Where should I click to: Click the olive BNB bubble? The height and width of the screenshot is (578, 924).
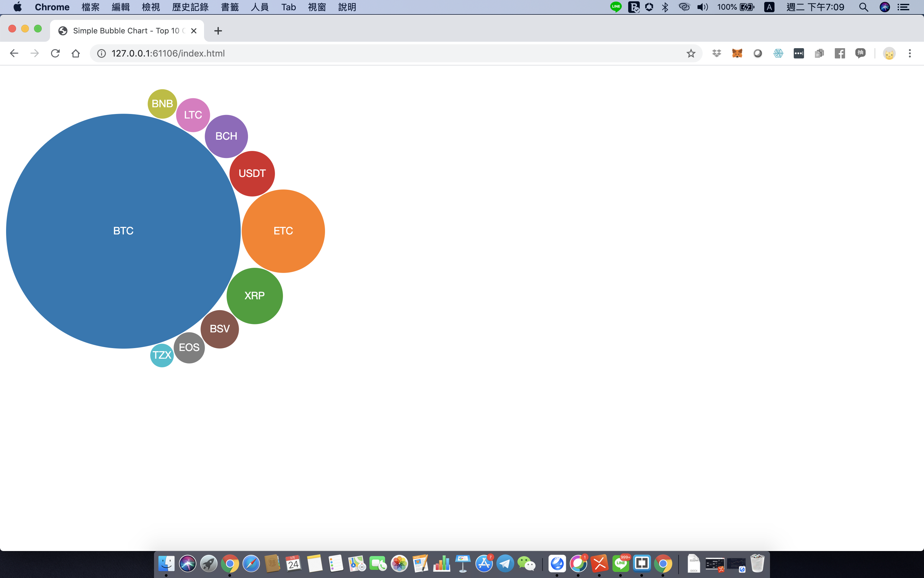click(x=162, y=104)
